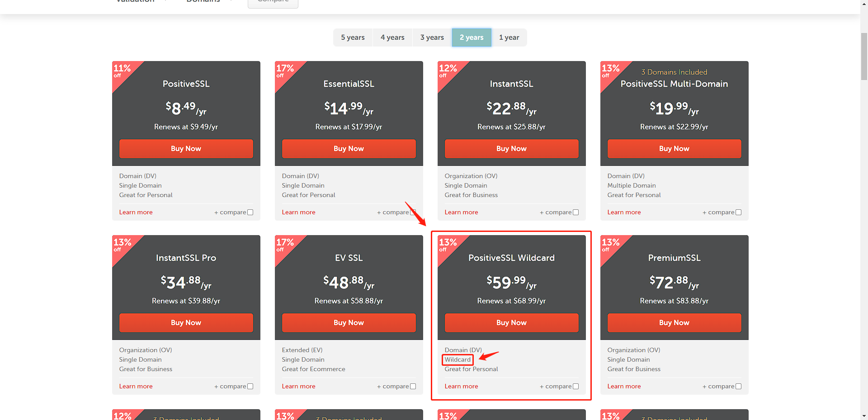Click the $48.88/yr price
Image resolution: width=868 pixels, height=420 pixels.
click(349, 283)
